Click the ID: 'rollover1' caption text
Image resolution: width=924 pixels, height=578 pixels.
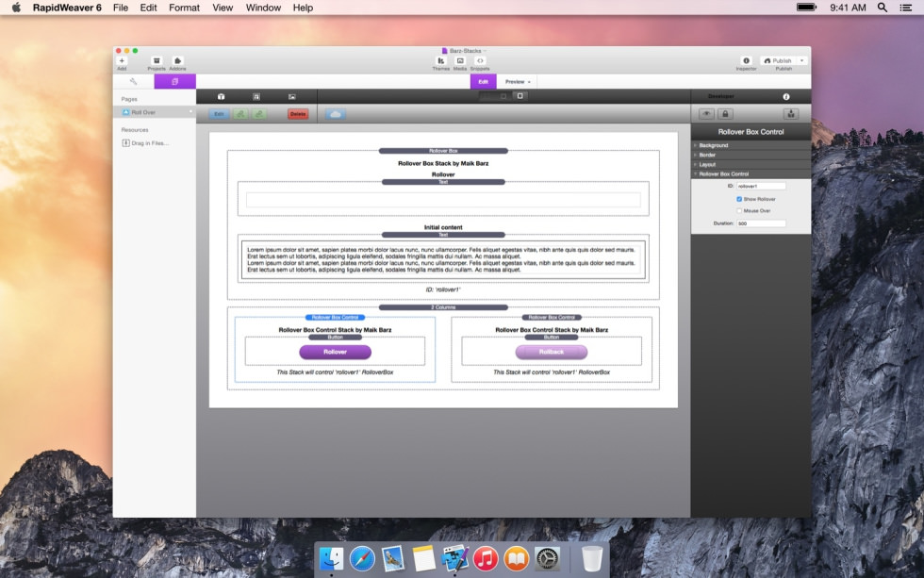click(443, 289)
